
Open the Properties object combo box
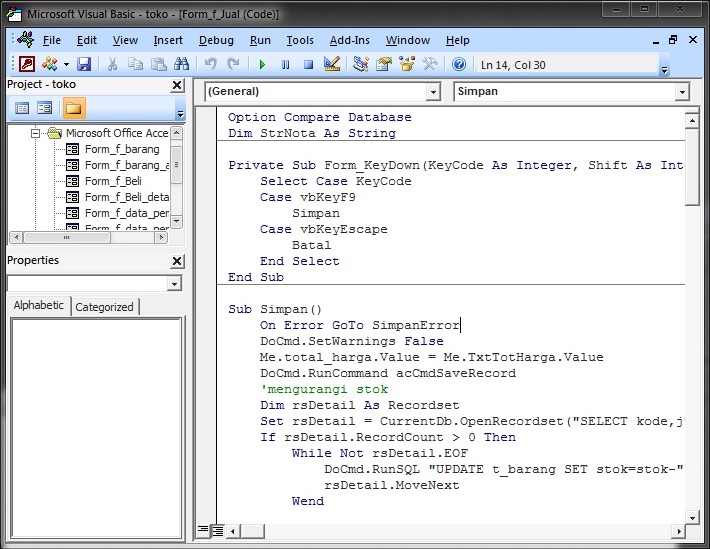175,284
